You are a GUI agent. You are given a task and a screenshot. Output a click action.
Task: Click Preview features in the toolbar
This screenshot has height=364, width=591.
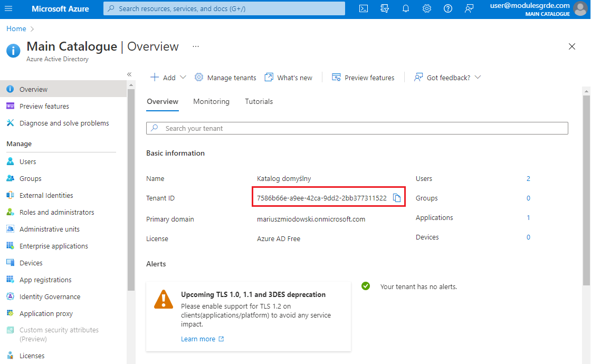point(363,78)
